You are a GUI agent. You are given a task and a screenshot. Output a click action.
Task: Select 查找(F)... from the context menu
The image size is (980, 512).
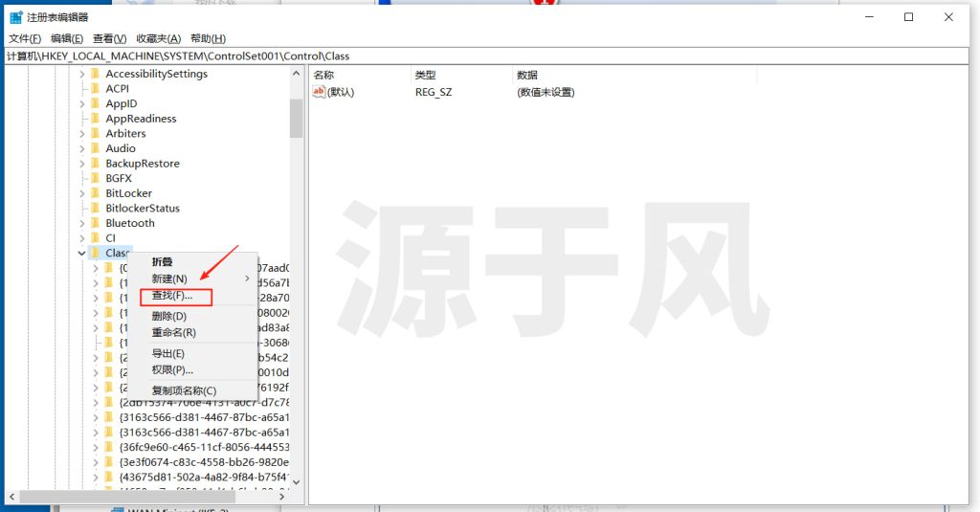tap(193, 296)
